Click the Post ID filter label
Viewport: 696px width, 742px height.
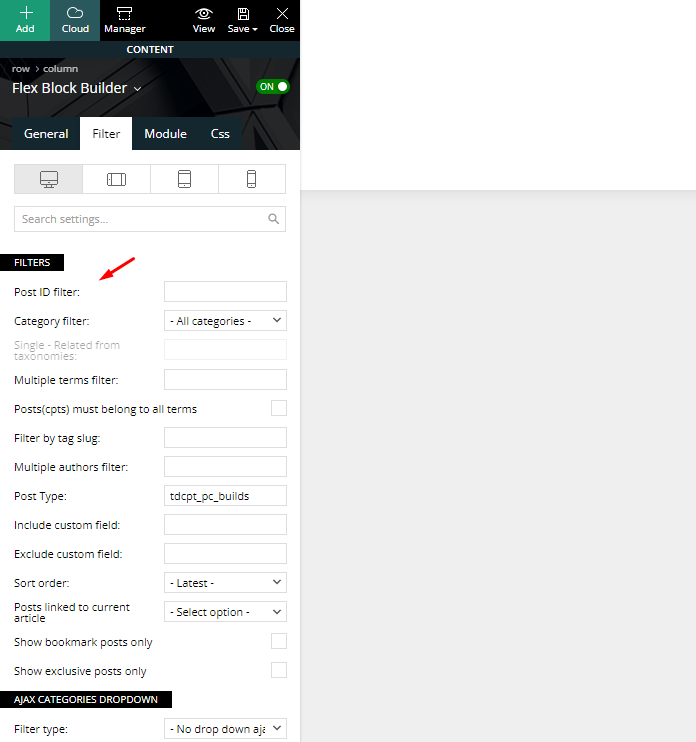tap(47, 292)
